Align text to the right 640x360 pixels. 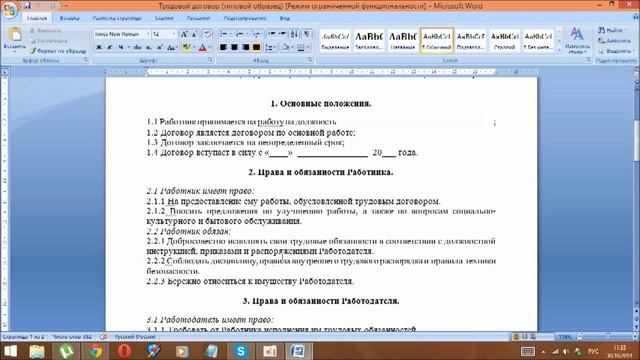click(245, 48)
